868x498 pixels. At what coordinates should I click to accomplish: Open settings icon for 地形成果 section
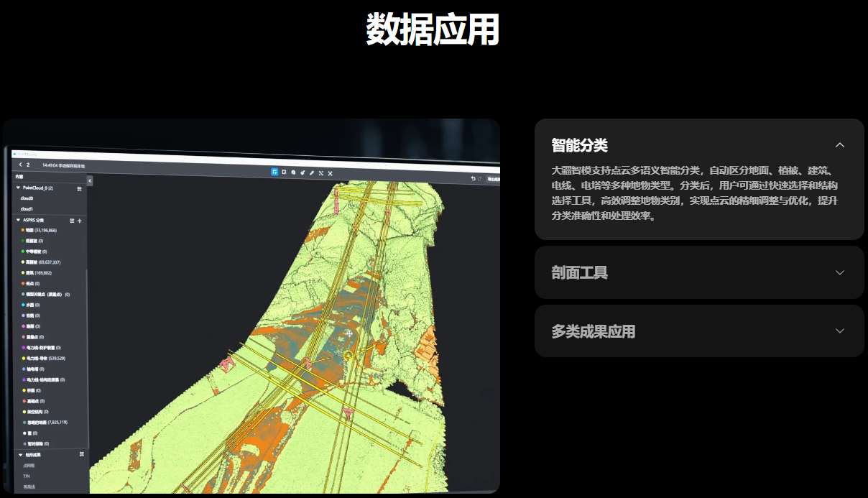click(82, 454)
